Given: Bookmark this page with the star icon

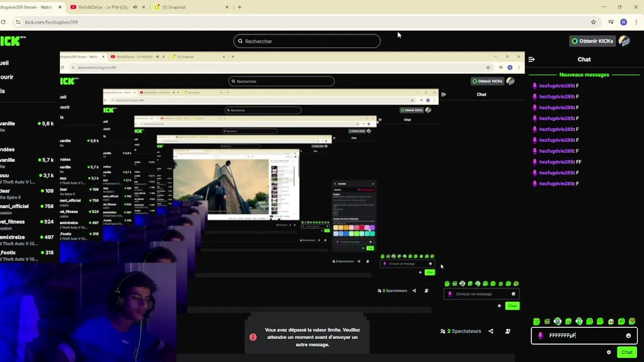Looking at the screenshot, I should coord(593,22).
